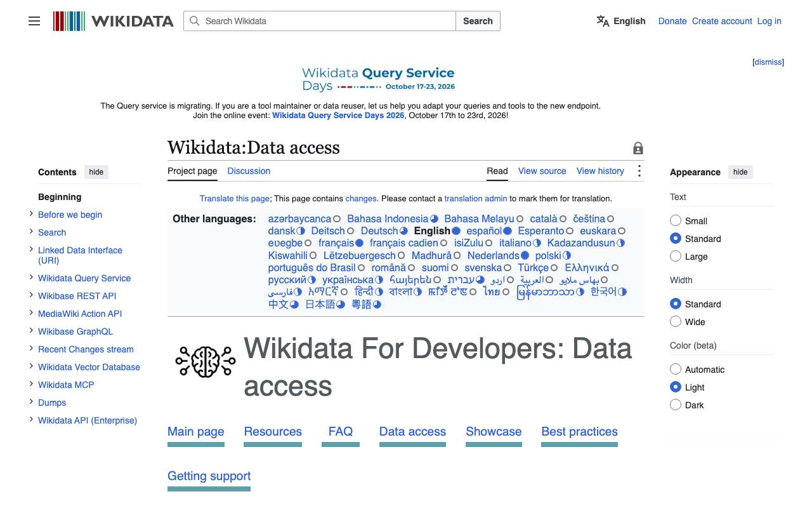Dismiss the site banner notice
This screenshot has width=812, height=508.
pos(768,62)
